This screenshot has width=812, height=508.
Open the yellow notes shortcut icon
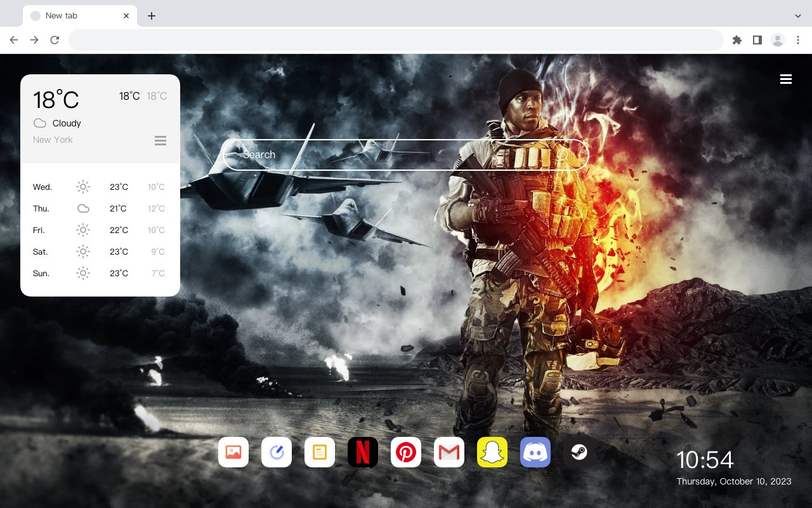320,452
